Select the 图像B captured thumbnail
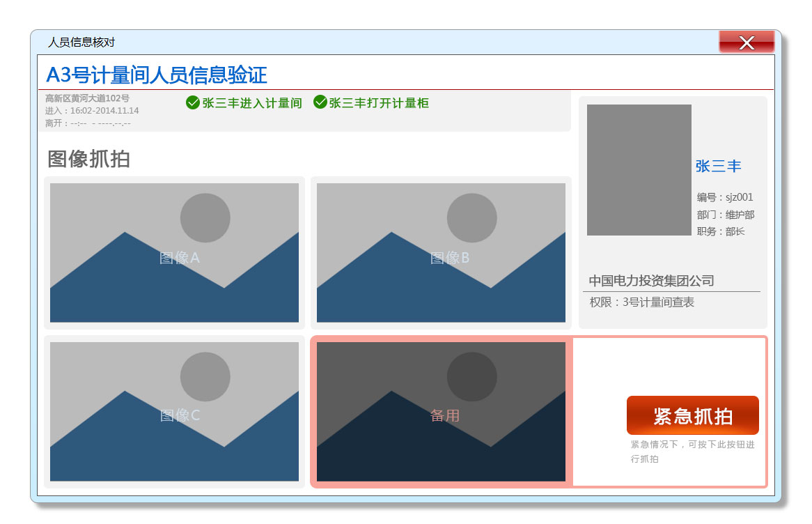This screenshot has height=524, width=812. coord(441,253)
